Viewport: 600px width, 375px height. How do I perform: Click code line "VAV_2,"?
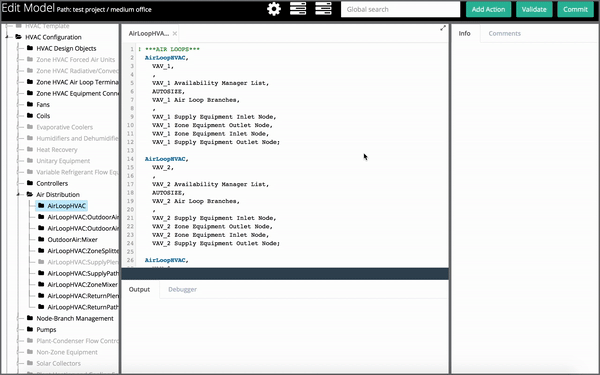pyautogui.click(x=163, y=167)
